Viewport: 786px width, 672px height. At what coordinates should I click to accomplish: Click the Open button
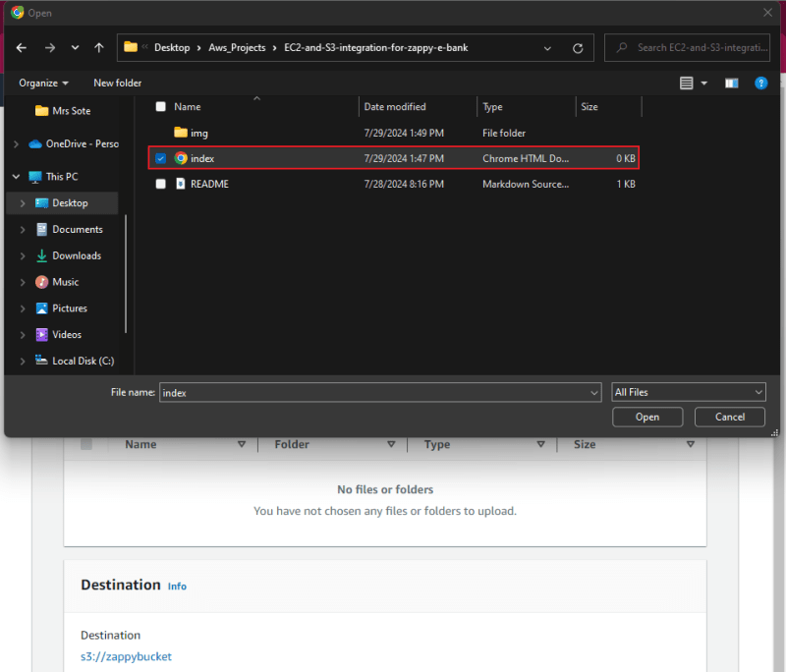[647, 417]
